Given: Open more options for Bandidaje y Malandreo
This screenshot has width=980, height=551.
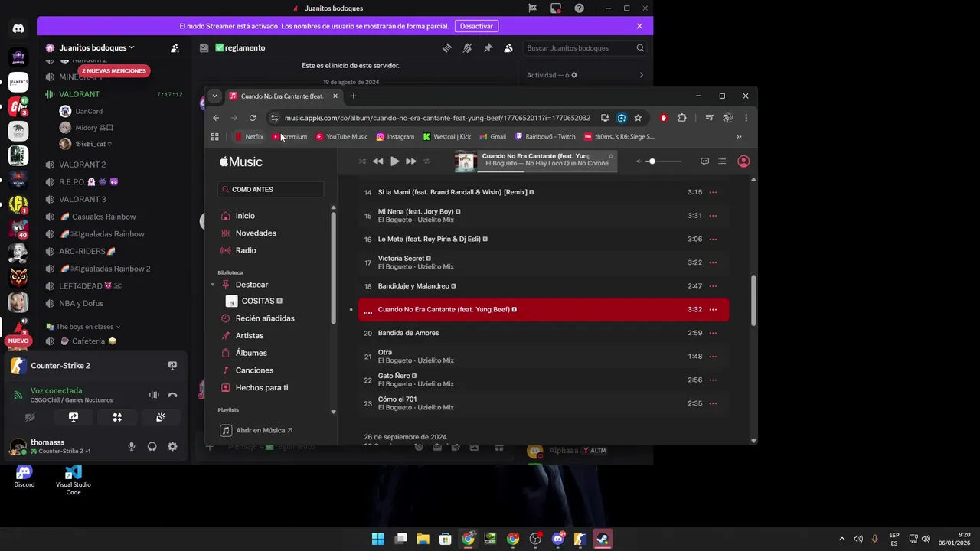Looking at the screenshot, I should point(713,285).
